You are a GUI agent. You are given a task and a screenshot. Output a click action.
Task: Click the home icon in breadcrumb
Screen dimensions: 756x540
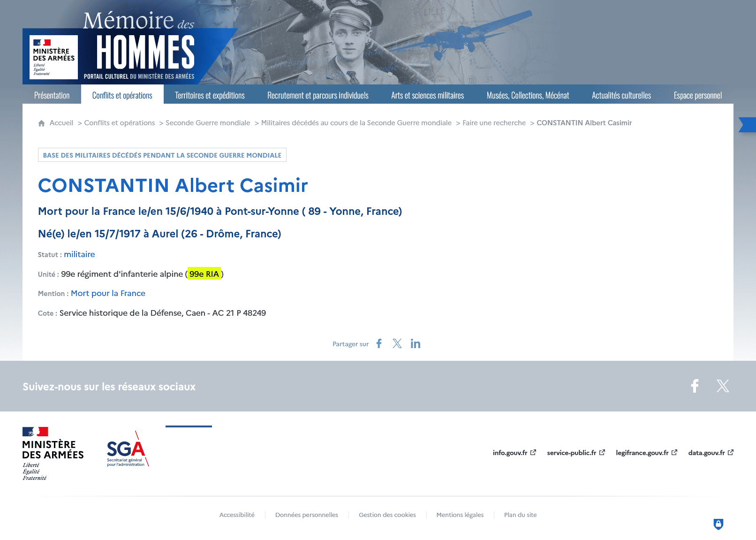pos(41,123)
